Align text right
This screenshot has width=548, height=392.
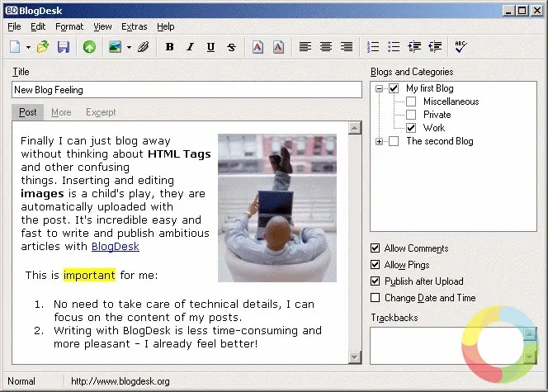pyautogui.click(x=347, y=46)
